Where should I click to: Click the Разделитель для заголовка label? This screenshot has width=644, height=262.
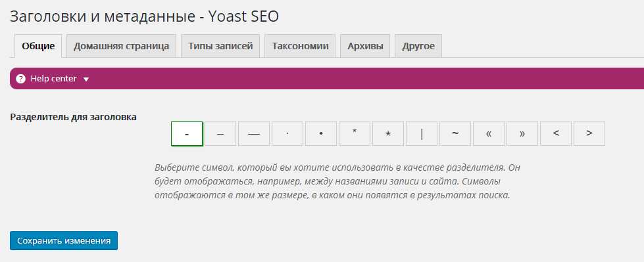pyautogui.click(x=73, y=117)
